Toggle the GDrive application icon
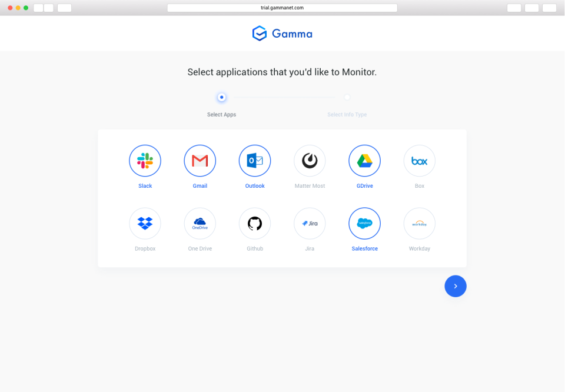This screenshot has height=392, width=565. pyautogui.click(x=365, y=161)
